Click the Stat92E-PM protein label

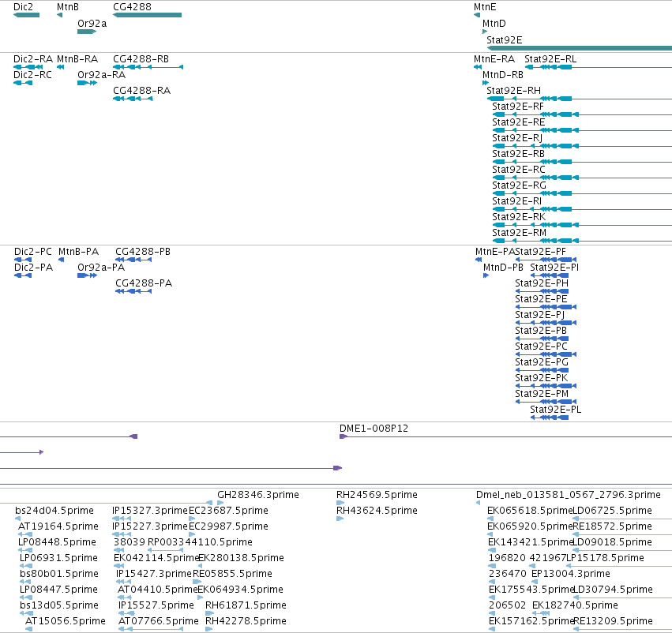542,394
